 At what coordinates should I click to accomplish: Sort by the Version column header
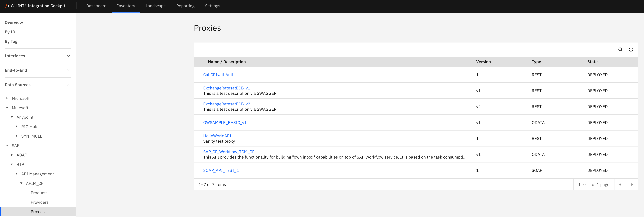[483, 62]
